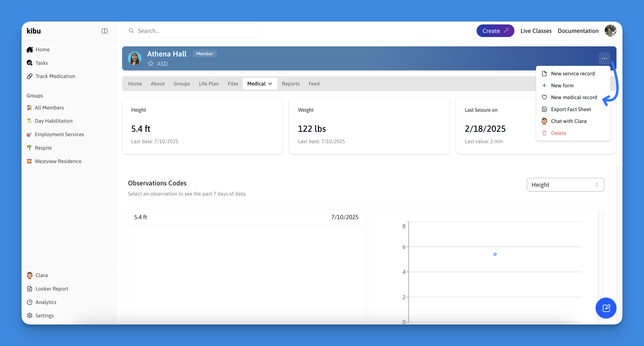Select New medical record from menu
644x346 pixels.
click(574, 97)
